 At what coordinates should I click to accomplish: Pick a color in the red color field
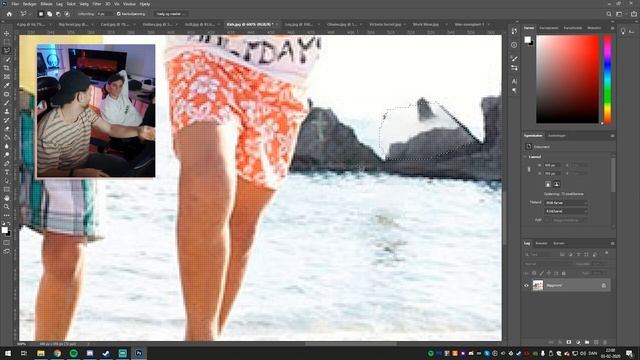point(567,79)
